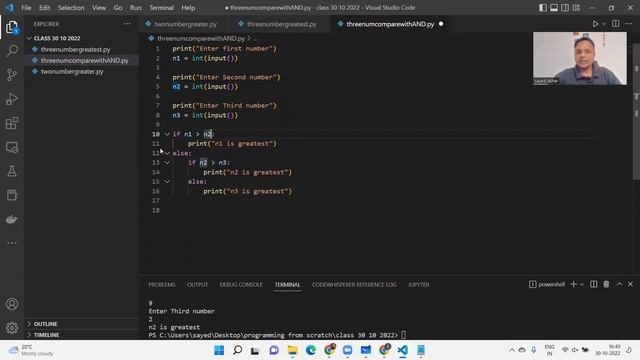Select threenumcomparewithAND.py in Explorer

tap(81, 60)
